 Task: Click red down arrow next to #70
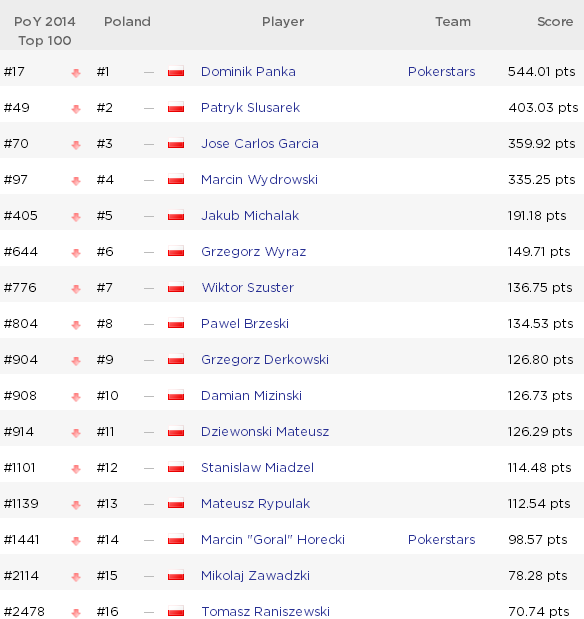point(76,145)
